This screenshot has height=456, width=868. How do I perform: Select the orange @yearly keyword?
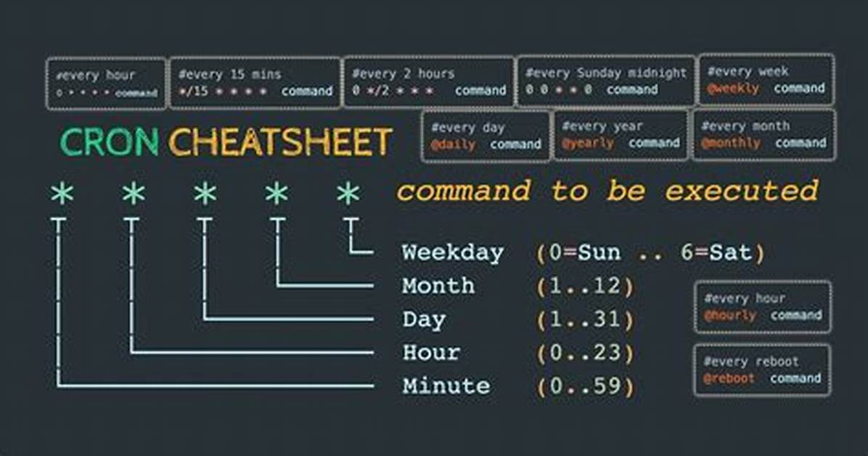(x=587, y=143)
